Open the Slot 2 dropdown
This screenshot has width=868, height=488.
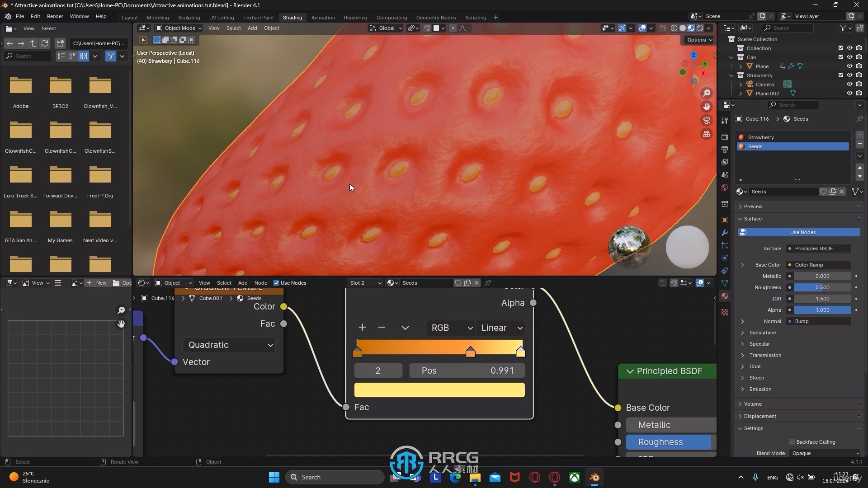[365, 283]
